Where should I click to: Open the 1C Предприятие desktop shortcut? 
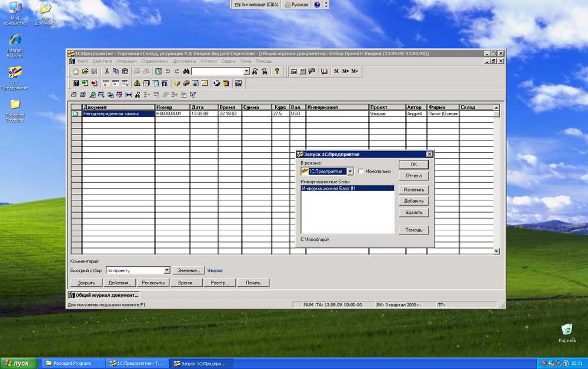coord(15,75)
